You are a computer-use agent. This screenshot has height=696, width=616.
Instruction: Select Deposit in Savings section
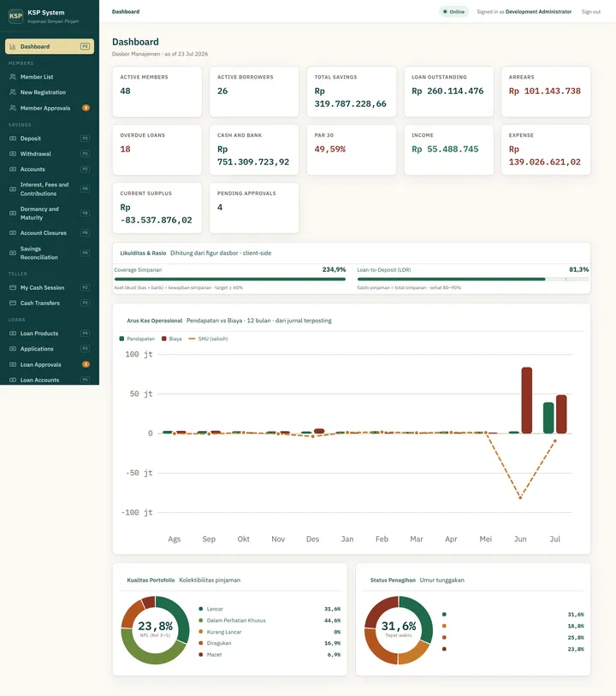(x=50, y=139)
